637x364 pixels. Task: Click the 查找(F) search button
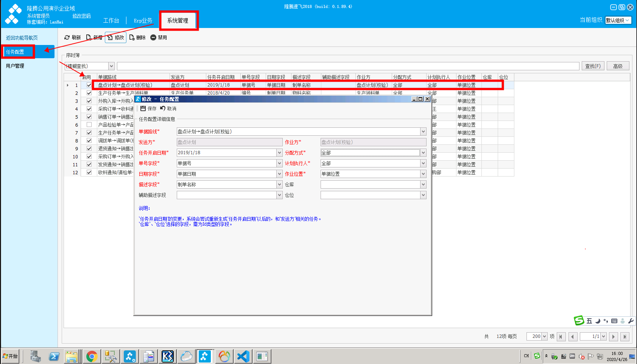click(x=593, y=66)
